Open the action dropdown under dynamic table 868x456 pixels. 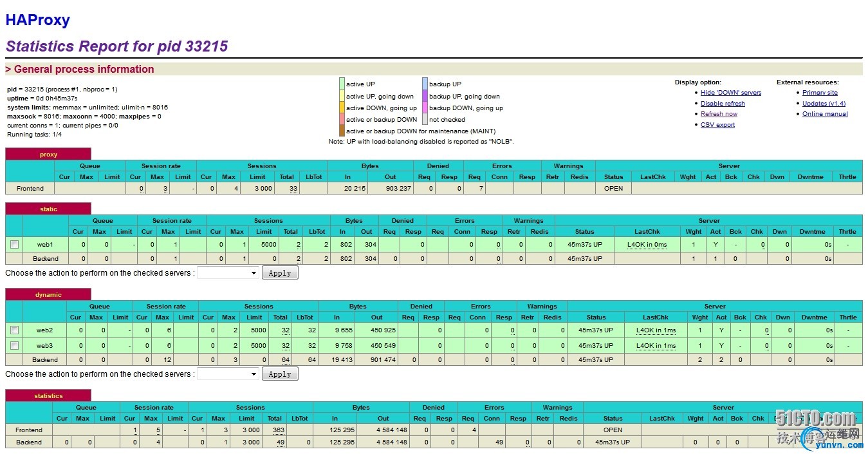click(228, 374)
